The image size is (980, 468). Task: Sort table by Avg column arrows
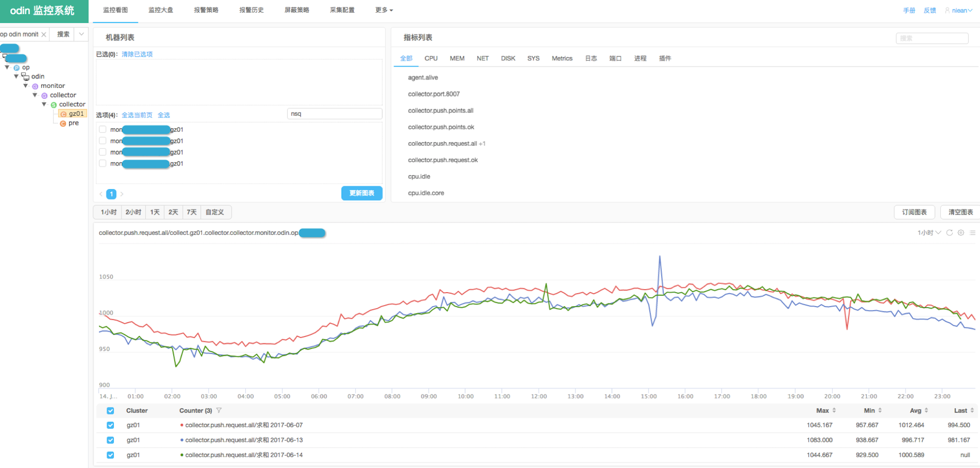coord(926,410)
